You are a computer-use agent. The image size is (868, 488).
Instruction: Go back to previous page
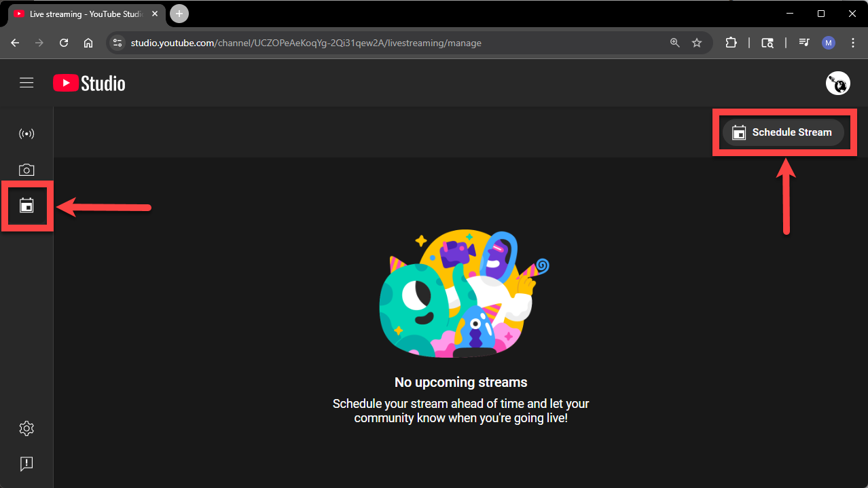15,43
